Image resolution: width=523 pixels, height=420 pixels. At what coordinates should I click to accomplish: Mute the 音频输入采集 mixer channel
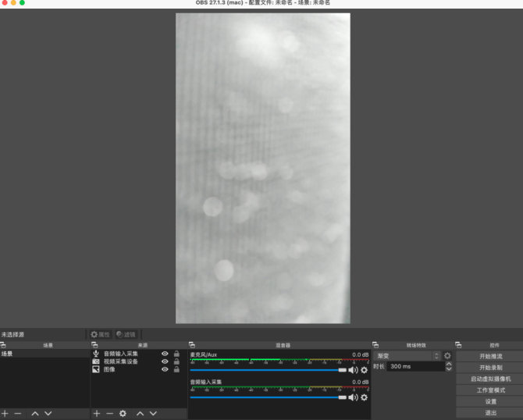pos(353,397)
